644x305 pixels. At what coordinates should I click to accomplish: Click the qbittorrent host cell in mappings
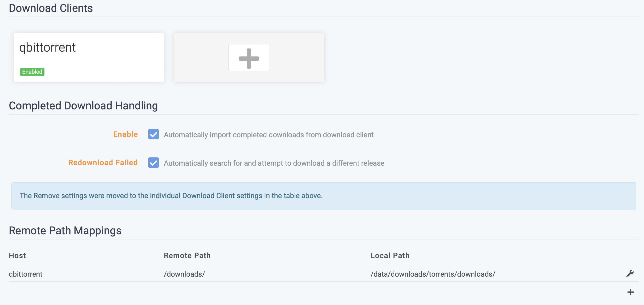pos(26,274)
